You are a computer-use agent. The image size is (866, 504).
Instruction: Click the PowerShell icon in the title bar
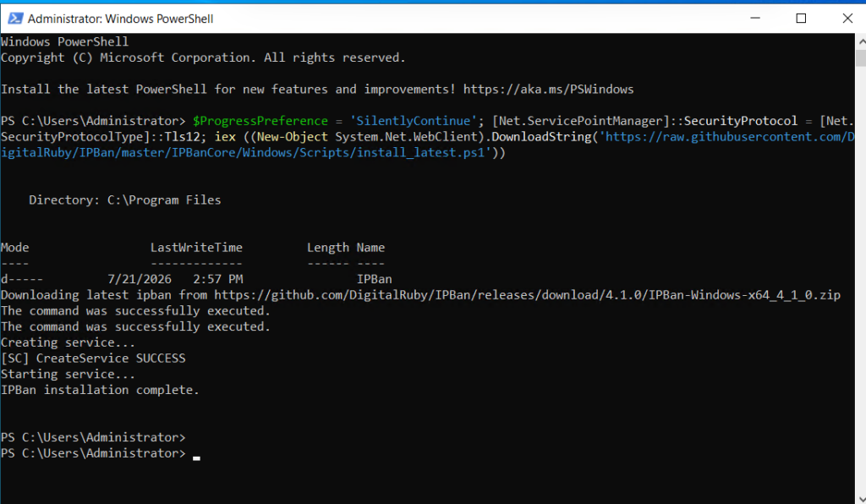pyautogui.click(x=15, y=19)
